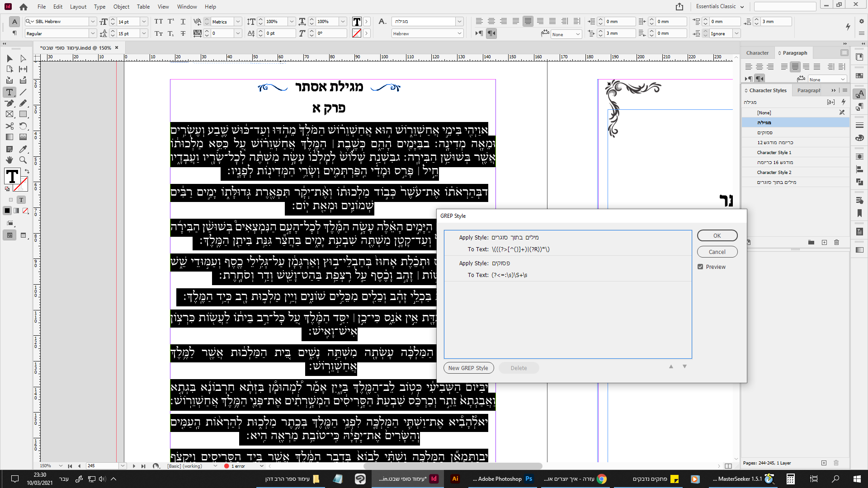Viewport: 868px width, 488px height.
Task: Expand the Hebrew language dropdown
Action: click(459, 33)
